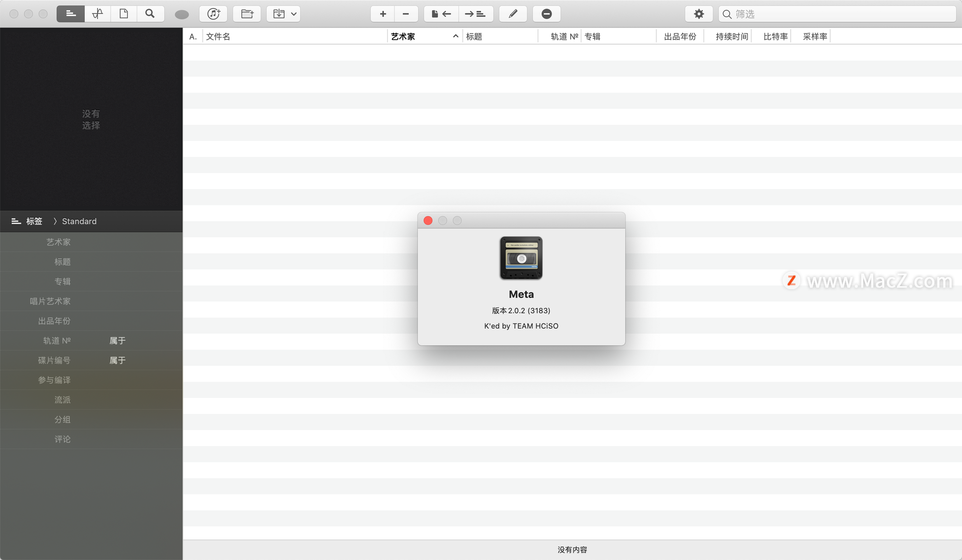962x560 pixels.
Task: Click the playlist/queue view icon
Action: [71, 14]
